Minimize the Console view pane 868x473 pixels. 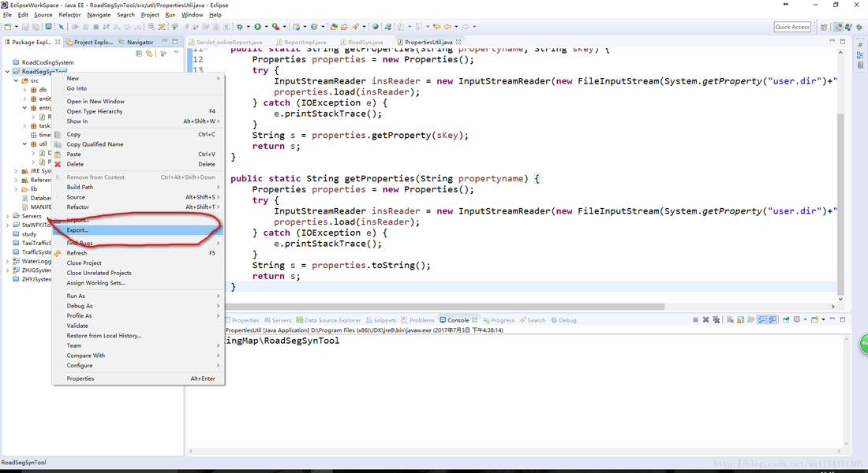coord(832,319)
